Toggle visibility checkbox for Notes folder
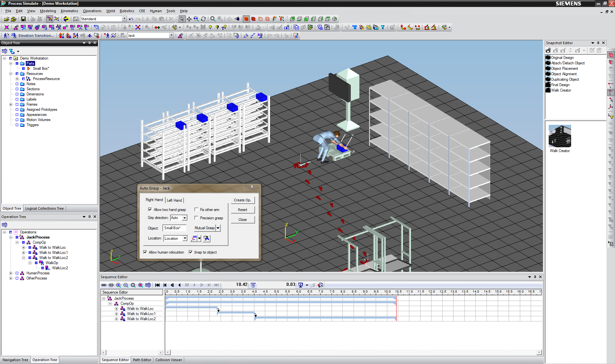This screenshot has width=615, height=364. click(17, 84)
